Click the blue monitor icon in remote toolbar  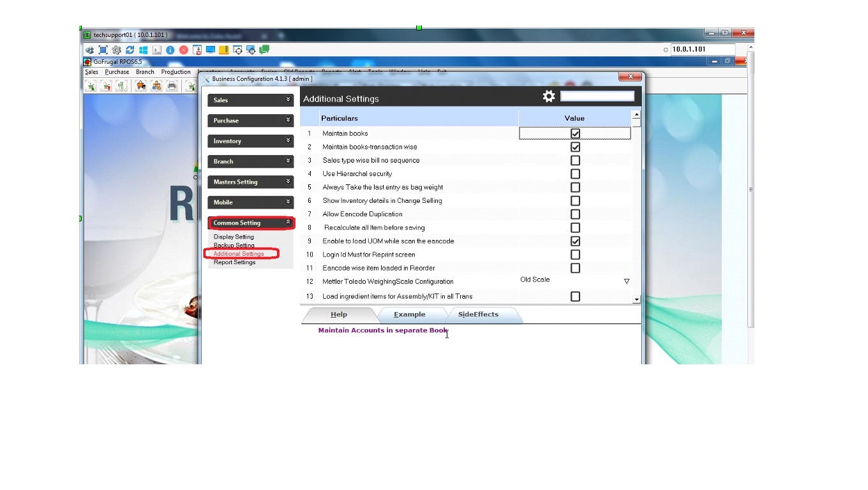(x=211, y=50)
